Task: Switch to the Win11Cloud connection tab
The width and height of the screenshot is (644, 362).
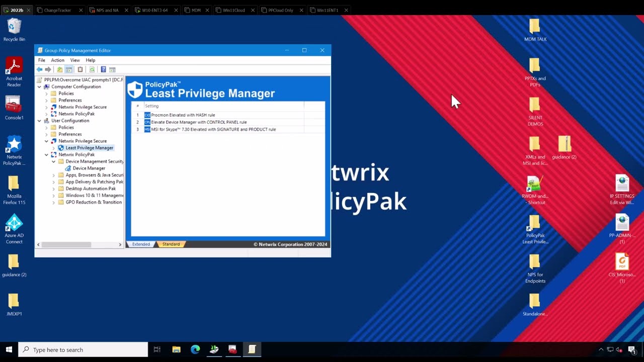Action: pos(233,10)
